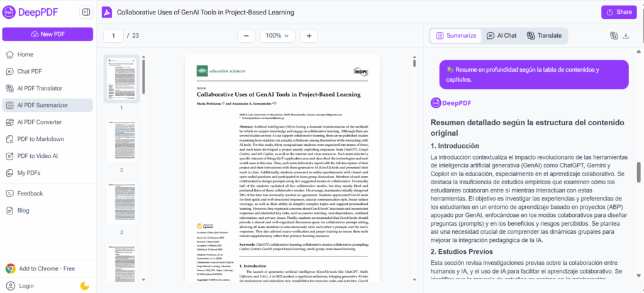Switch to the Summarize tab
Image resolution: width=644 pixels, height=293 pixels.
pyautogui.click(x=456, y=36)
